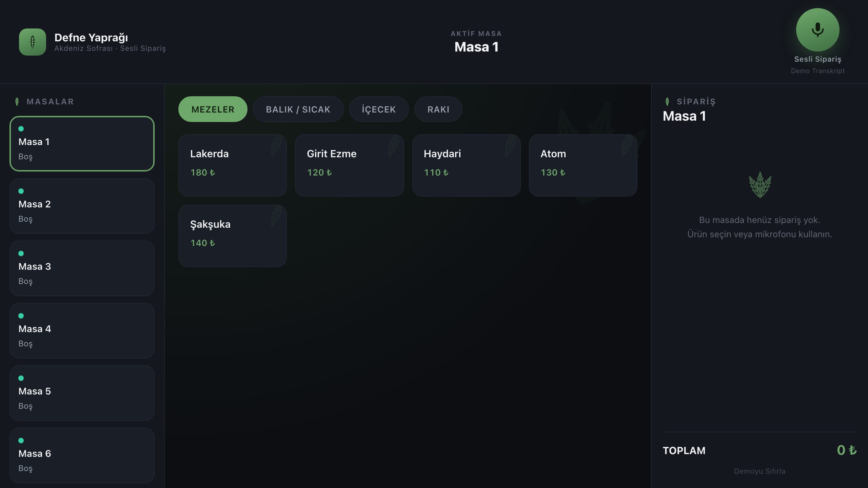Click the leaf icon beside MASALAR
Viewport: 868px width, 488px height.
[x=17, y=102]
